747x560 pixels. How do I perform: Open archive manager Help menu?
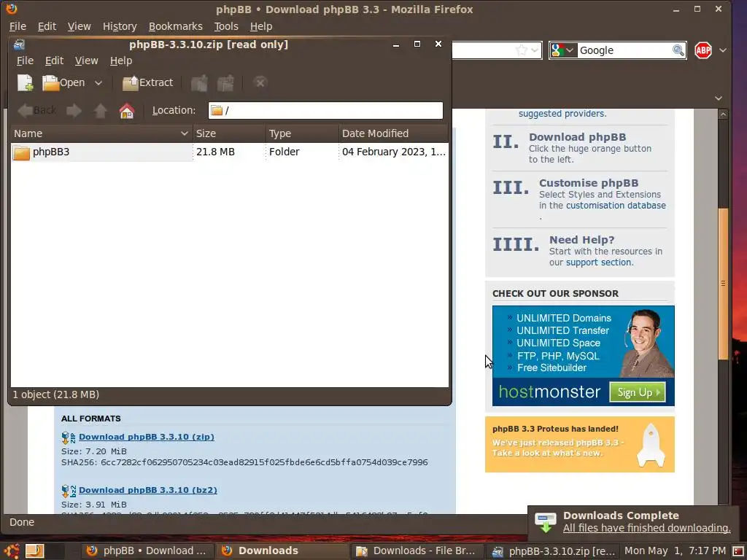121,61
